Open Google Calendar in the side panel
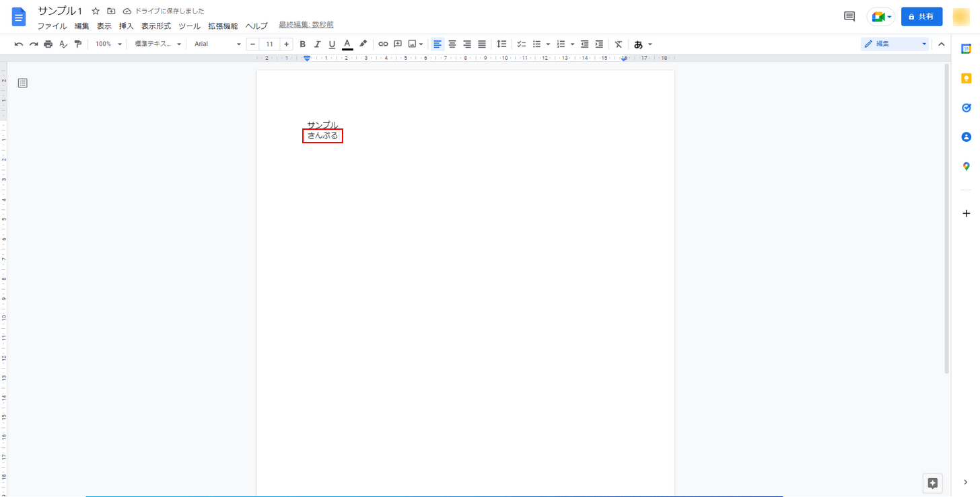This screenshot has height=497, width=980. pyautogui.click(x=966, y=48)
